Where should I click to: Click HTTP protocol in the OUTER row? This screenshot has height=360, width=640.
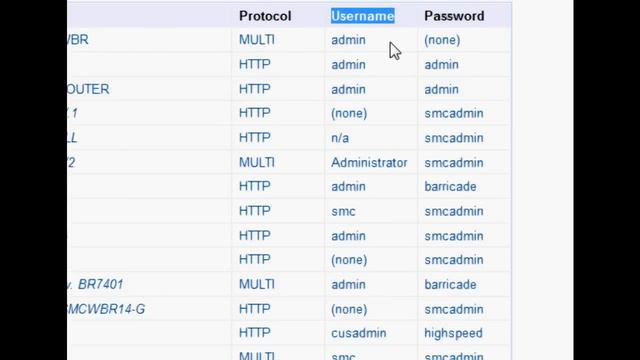255,89
